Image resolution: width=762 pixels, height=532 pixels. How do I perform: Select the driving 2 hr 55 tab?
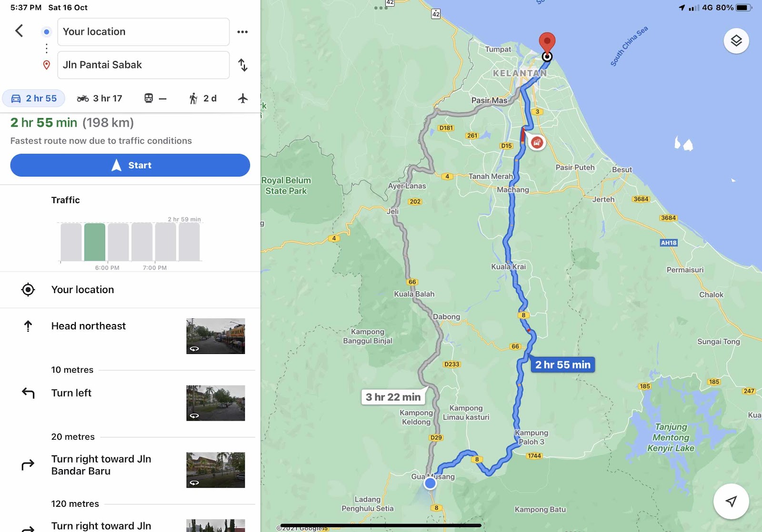click(34, 99)
